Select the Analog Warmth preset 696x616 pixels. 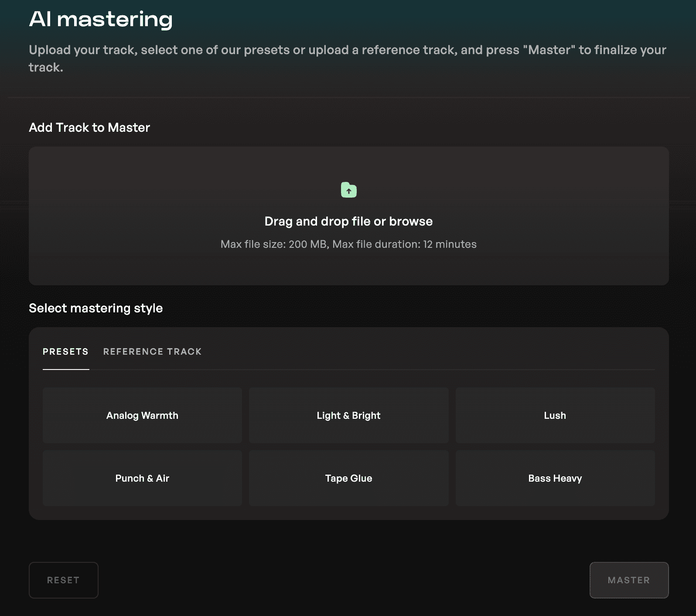coord(142,415)
